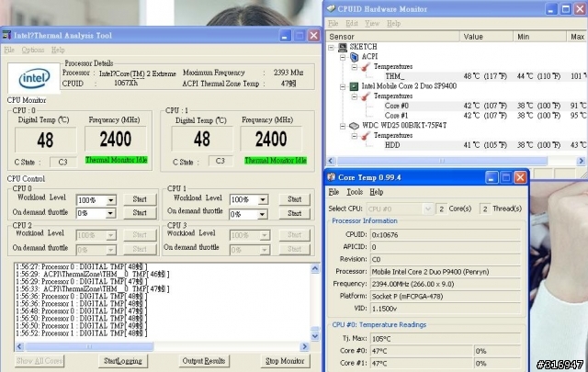The width and height of the screenshot is (588, 372).
Task: Start CPU 0 workload level
Action: point(140,199)
